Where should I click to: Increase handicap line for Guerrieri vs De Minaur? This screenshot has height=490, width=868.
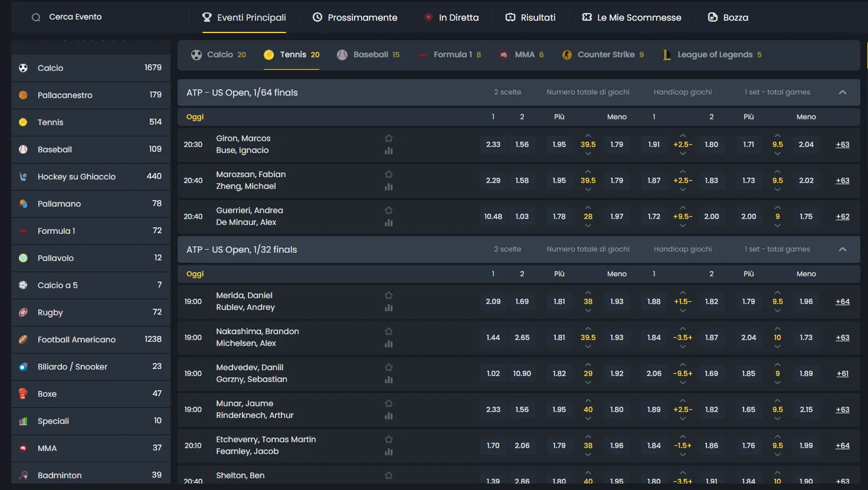pyautogui.click(x=683, y=208)
